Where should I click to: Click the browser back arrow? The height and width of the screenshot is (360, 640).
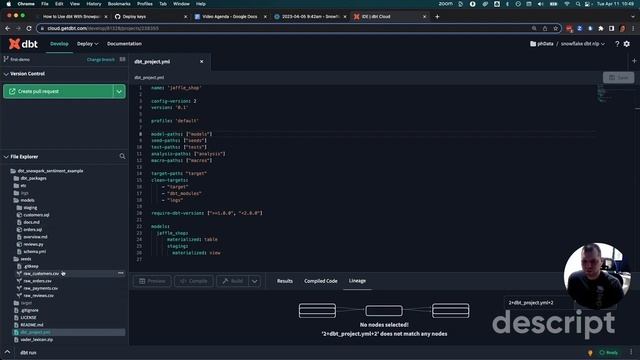point(7,28)
